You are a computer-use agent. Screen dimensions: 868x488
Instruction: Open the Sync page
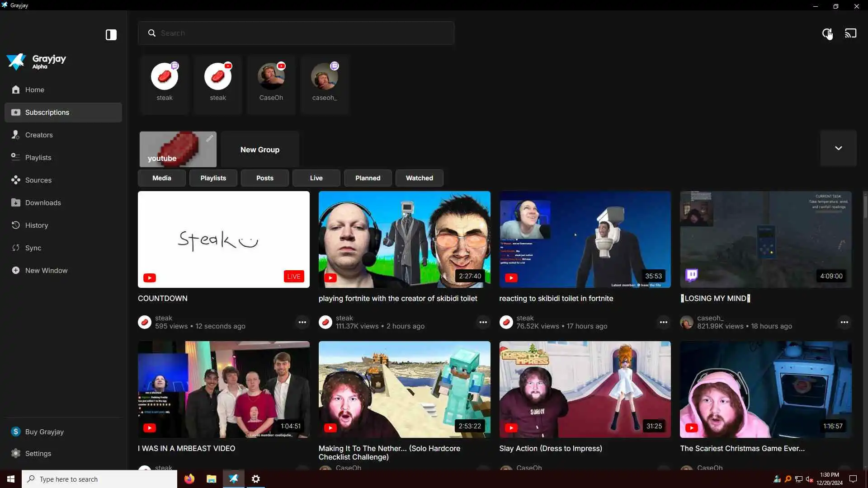point(33,248)
